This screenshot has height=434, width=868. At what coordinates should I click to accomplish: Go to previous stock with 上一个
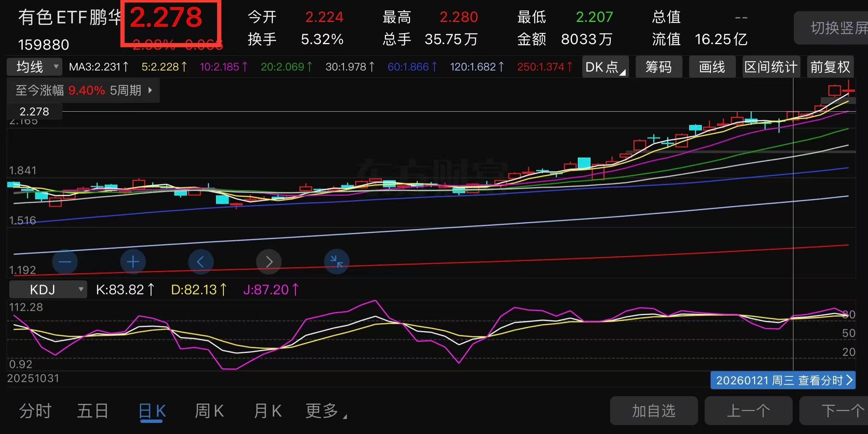tap(748, 411)
